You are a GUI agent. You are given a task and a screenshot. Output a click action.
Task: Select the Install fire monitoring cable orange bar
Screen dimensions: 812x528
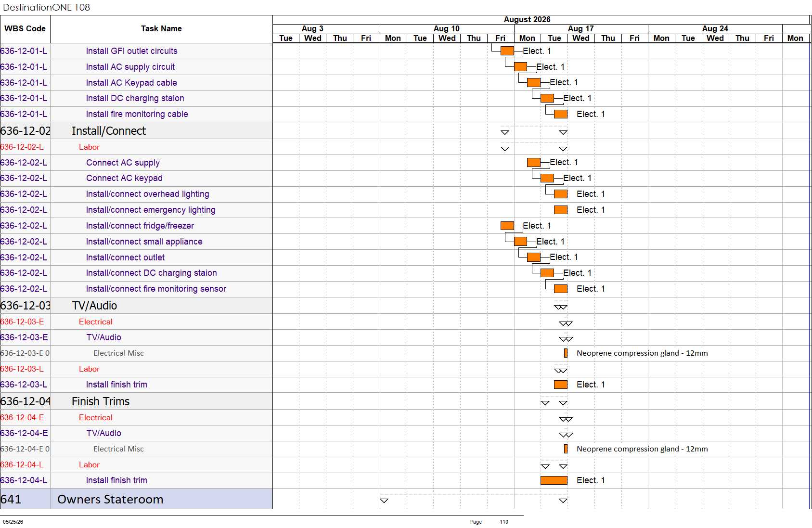click(x=560, y=114)
